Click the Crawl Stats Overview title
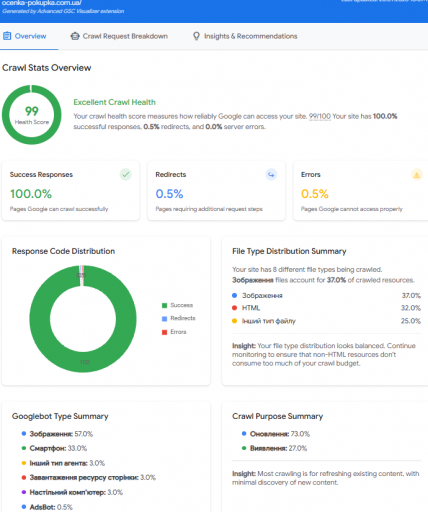Screen dimensions: 428x512 pyautogui.click(x=47, y=68)
